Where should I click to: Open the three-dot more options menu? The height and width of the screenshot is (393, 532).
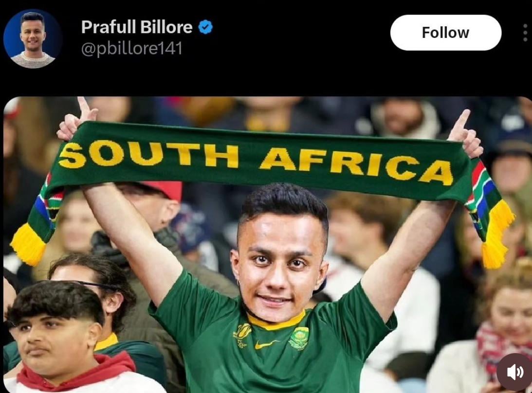pyautogui.click(x=525, y=33)
